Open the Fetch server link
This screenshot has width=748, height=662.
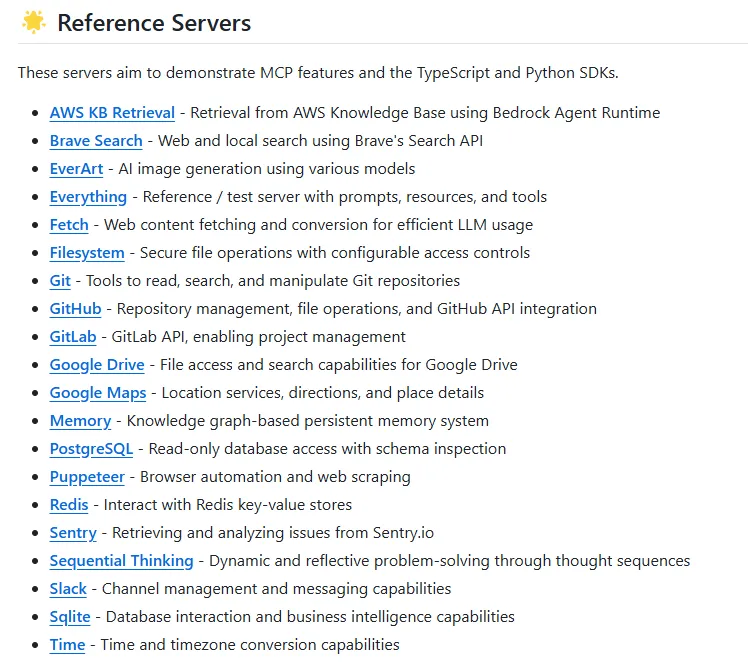coord(69,225)
